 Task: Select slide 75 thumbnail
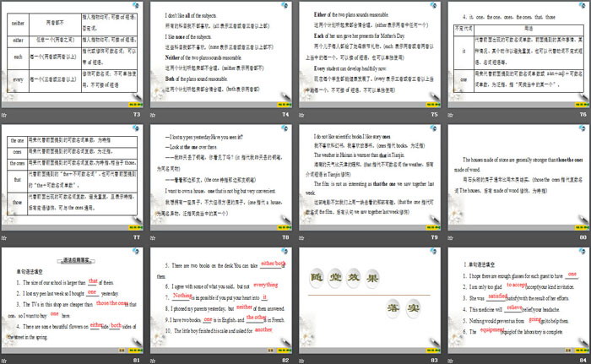tap(370, 54)
